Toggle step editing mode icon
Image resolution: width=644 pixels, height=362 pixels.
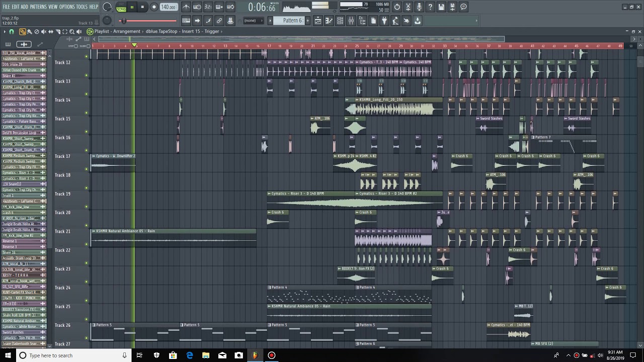pos(208,21)
